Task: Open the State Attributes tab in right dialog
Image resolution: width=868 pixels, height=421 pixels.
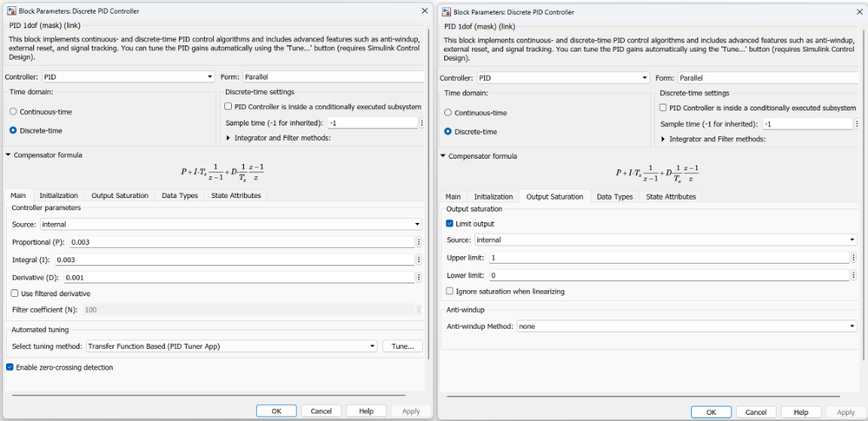Action: pos(671,197)
